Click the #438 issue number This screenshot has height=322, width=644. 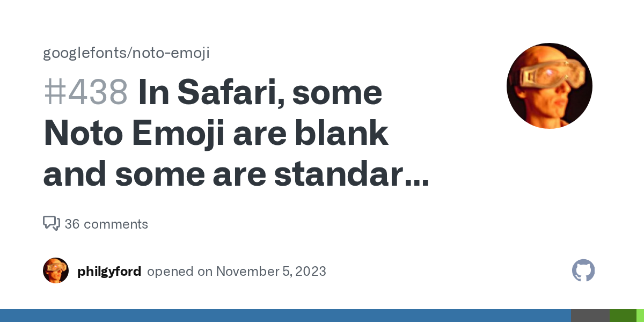point(85,93)
